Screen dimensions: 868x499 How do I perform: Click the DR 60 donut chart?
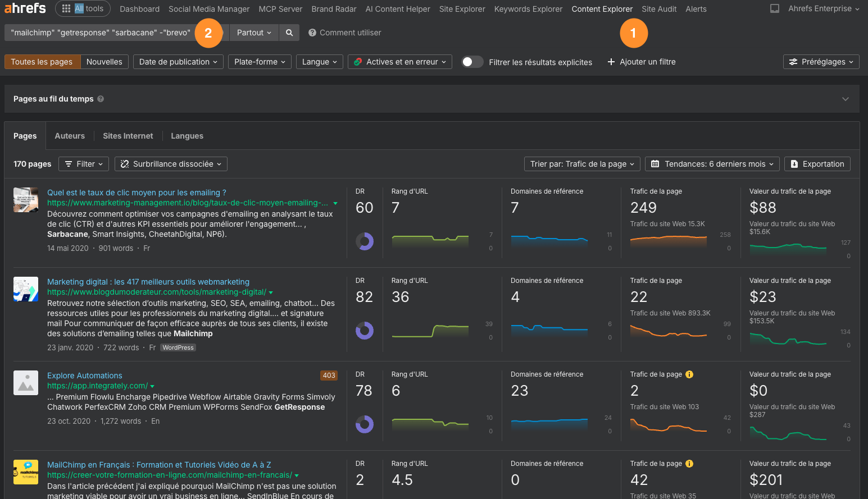[365, 241]
